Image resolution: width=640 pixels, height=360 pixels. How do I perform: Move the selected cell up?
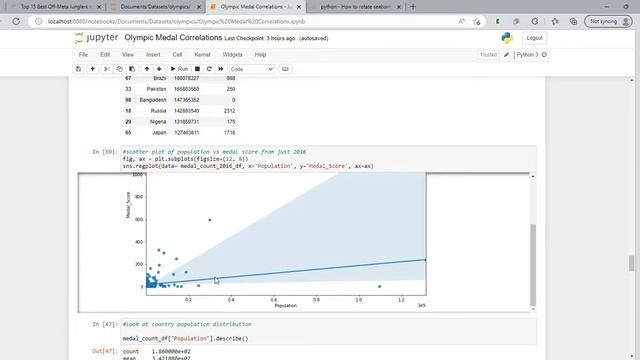[x=147, y=69]
